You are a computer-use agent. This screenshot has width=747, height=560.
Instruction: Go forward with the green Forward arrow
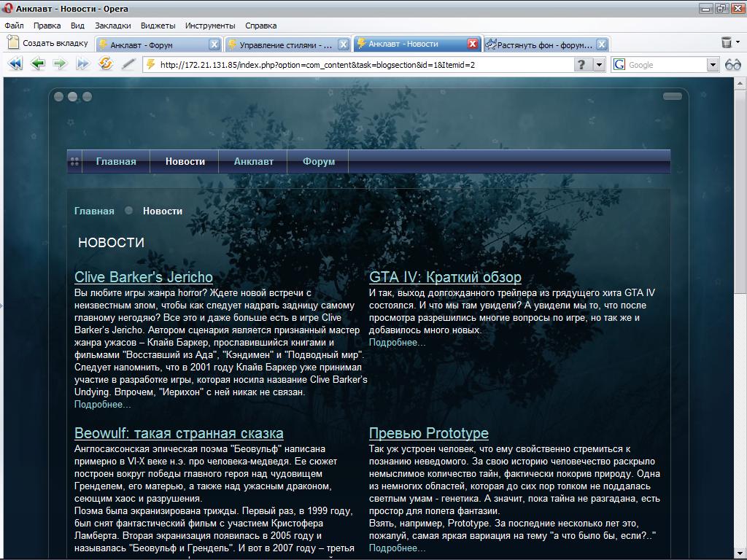(60, 64)
